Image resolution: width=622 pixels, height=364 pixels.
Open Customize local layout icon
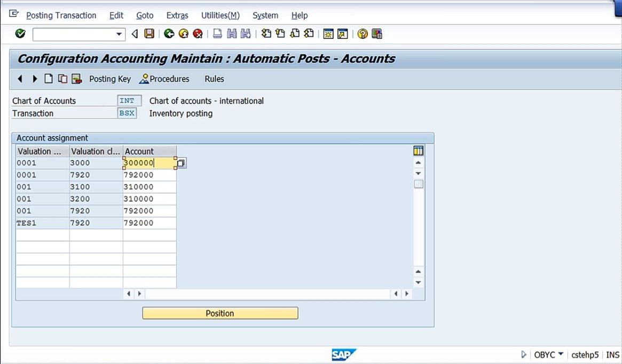[x=377, y=34]
